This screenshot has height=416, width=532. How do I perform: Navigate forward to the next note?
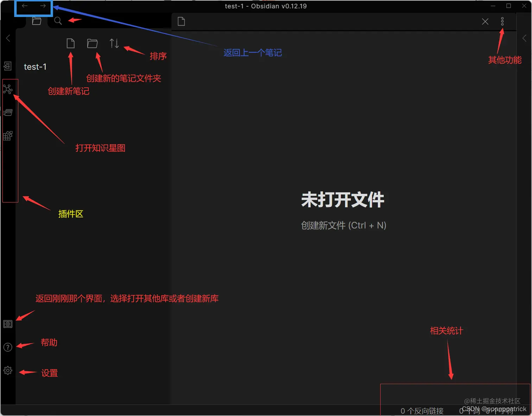pyautogui.click(x=43, y=6)
